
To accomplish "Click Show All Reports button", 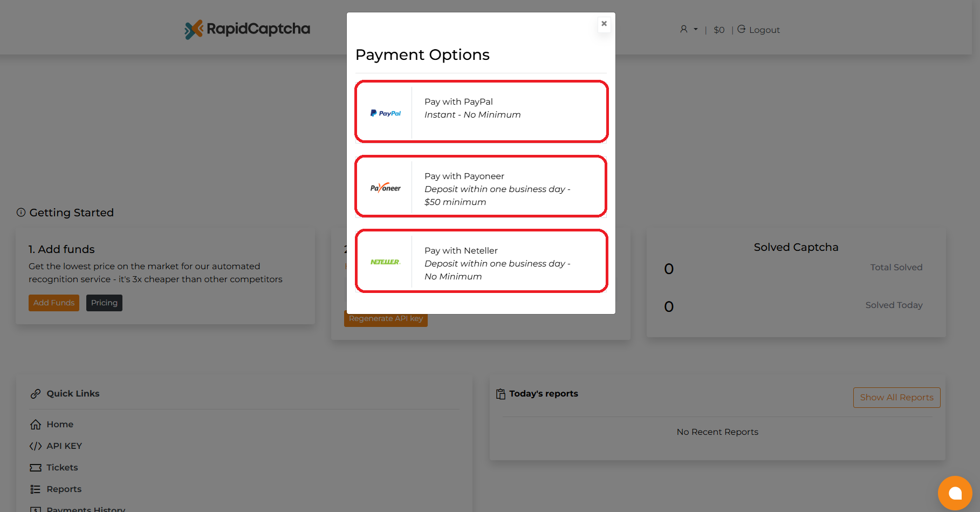I will coord(896,398).
